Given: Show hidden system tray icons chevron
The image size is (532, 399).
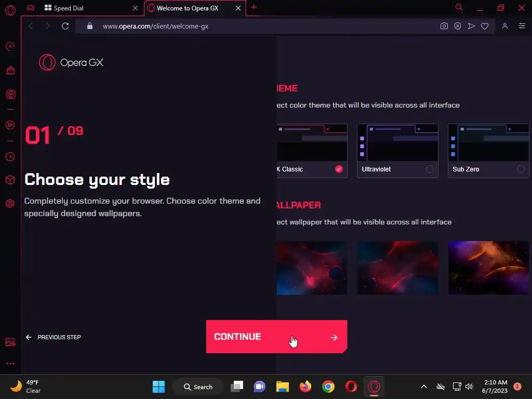Looking at the screenshot, I should point(424,387).
